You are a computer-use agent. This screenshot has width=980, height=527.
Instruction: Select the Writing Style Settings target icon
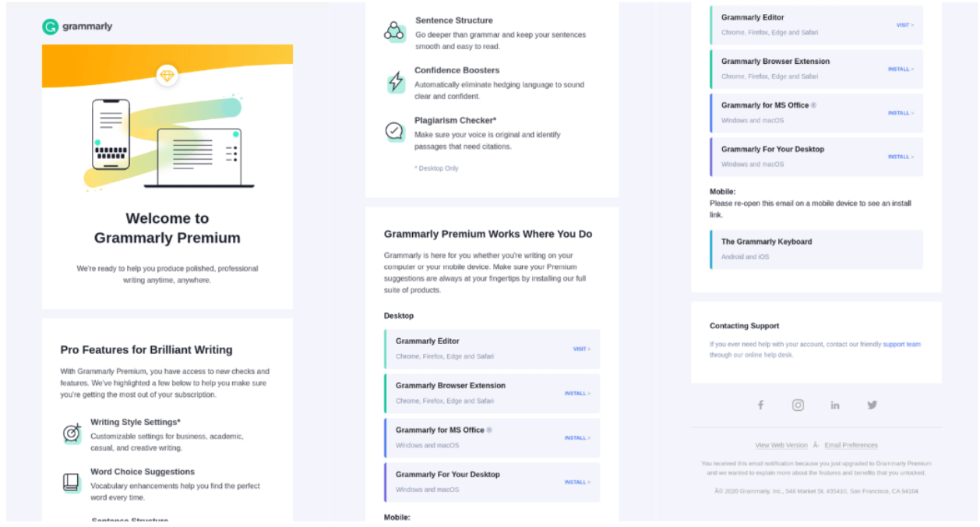(x=72, y=433)
